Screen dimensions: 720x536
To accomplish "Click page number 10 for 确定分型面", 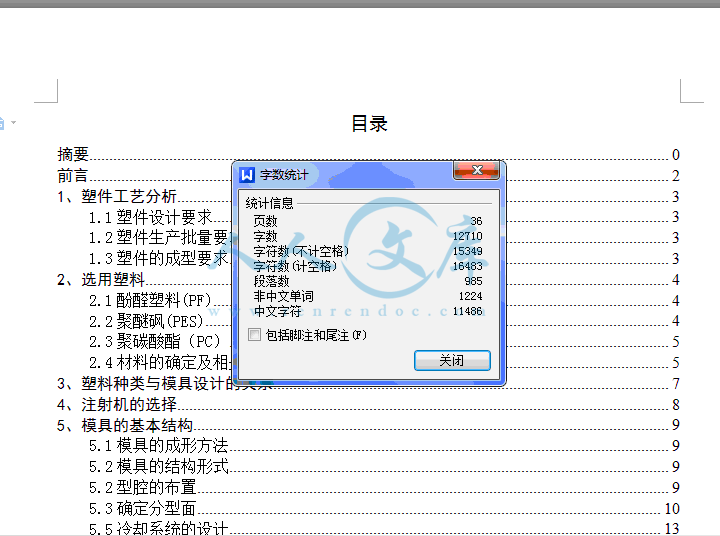I will (x=672, y=508).
